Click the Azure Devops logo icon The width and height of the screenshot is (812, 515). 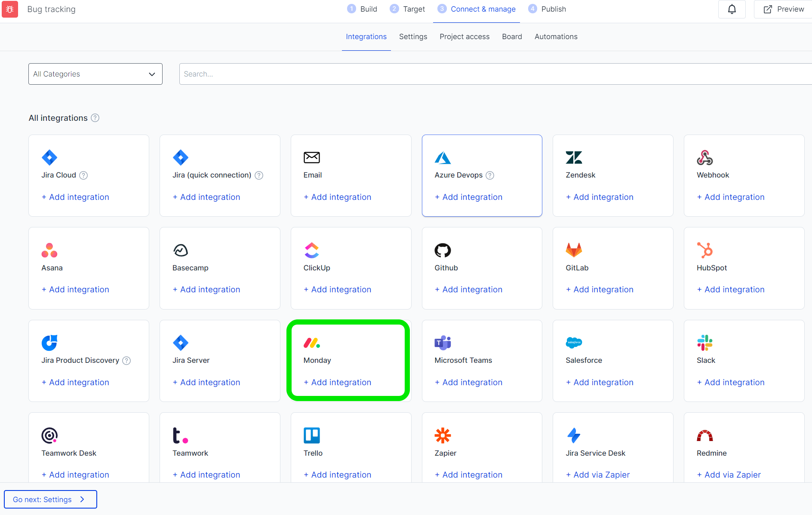click(x=443, y=157)
